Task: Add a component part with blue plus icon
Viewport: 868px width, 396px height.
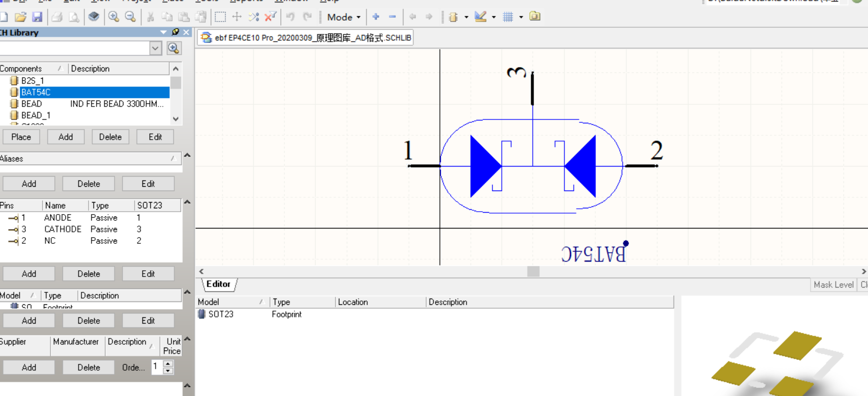Action: [x=376, y=17]
